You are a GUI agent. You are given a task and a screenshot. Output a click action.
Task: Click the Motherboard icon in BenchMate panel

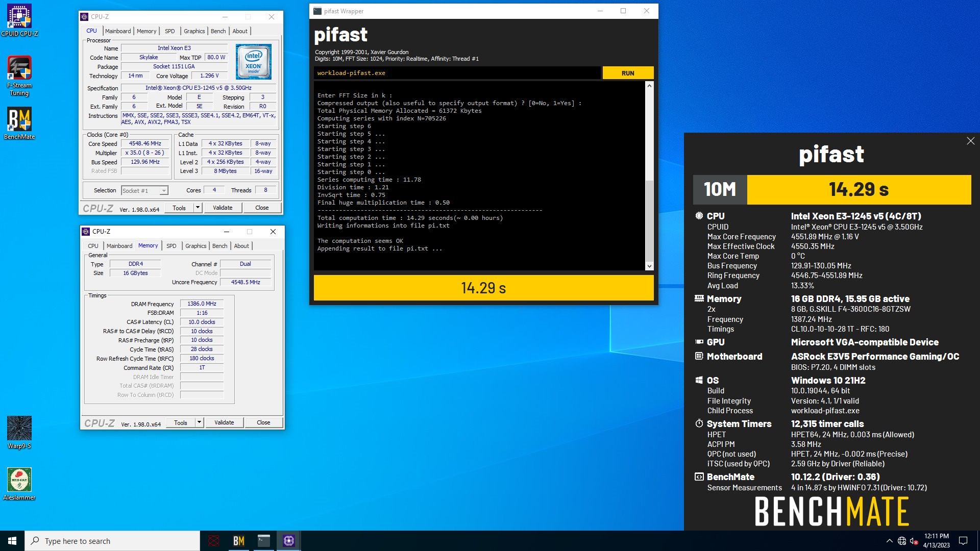(699, 356)
